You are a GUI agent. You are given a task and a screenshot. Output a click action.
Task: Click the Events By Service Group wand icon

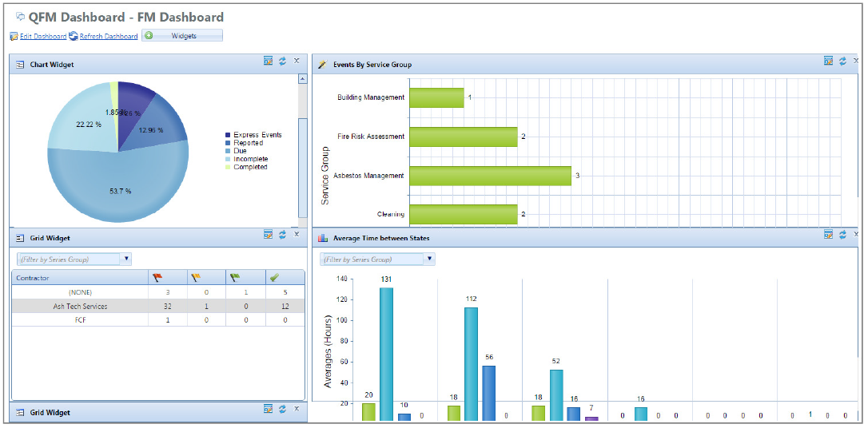tap(322, 65)
